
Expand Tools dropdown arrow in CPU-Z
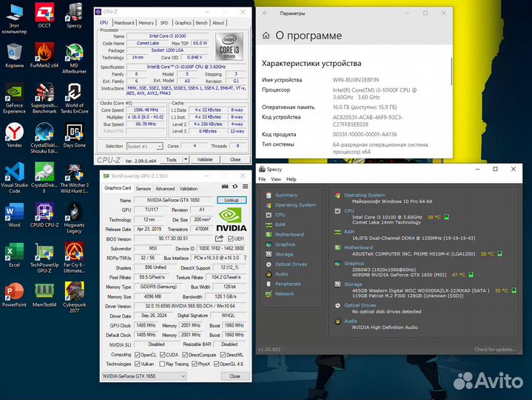pyautogui.click(x=186, y=159)
